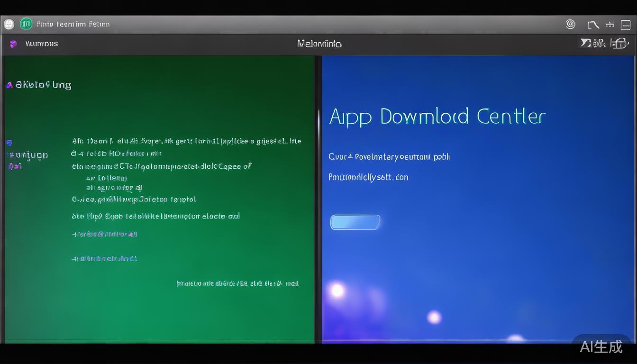Click the 'AI生成' badge in the bottom corner
Viewport: 637px width, 364px height.
pyautogui.click(x=601, y=346)
